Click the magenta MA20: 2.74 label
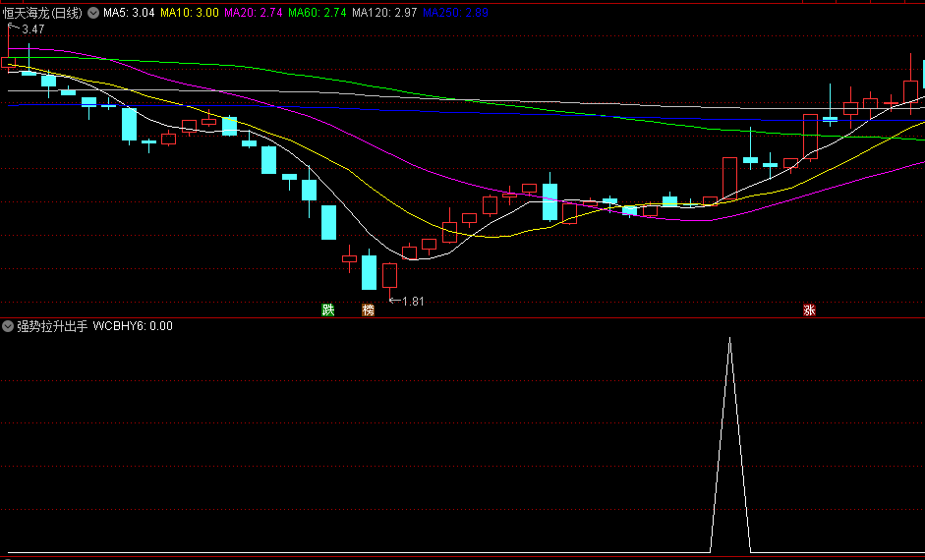The height and width of the screenshot is (560, 925). click(x=254, y=13)
